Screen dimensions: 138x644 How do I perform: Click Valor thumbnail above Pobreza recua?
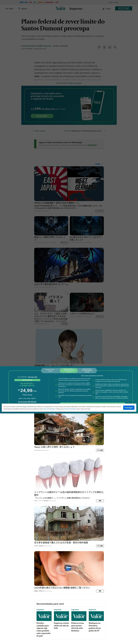79,616
